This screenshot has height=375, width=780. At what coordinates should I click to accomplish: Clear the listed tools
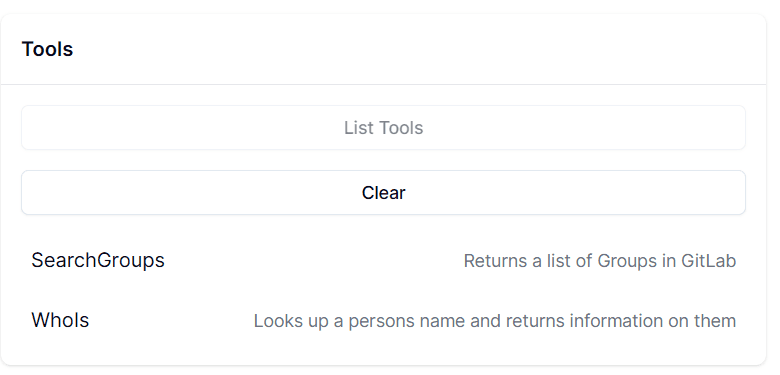pos(383,192)
